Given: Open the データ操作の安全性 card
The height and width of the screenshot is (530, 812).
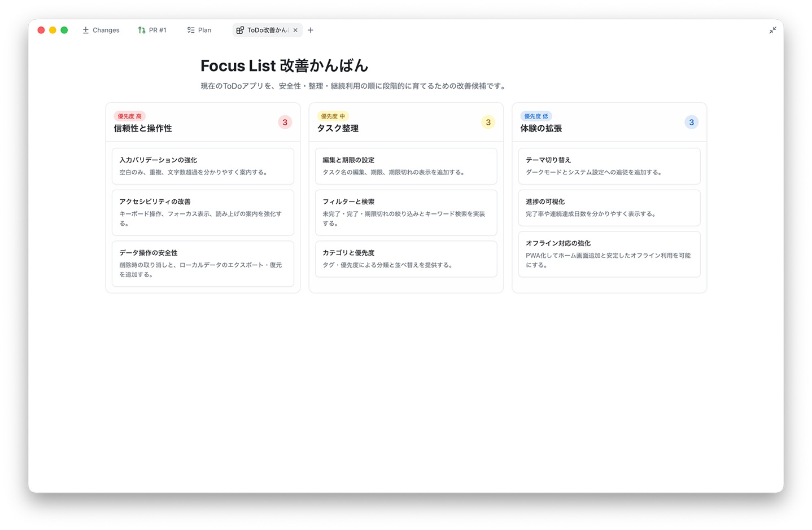Looking at the screenshot, I should 203,264.
